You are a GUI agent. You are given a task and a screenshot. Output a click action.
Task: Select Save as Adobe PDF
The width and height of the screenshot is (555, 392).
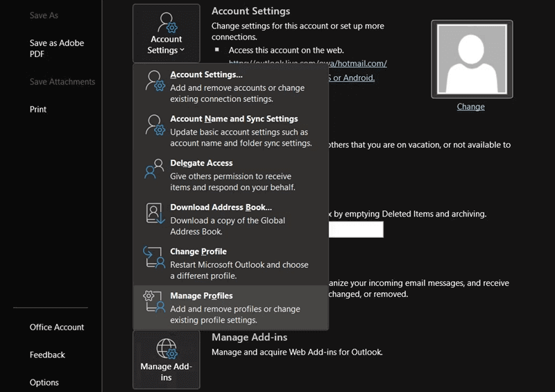pos(57,49)
